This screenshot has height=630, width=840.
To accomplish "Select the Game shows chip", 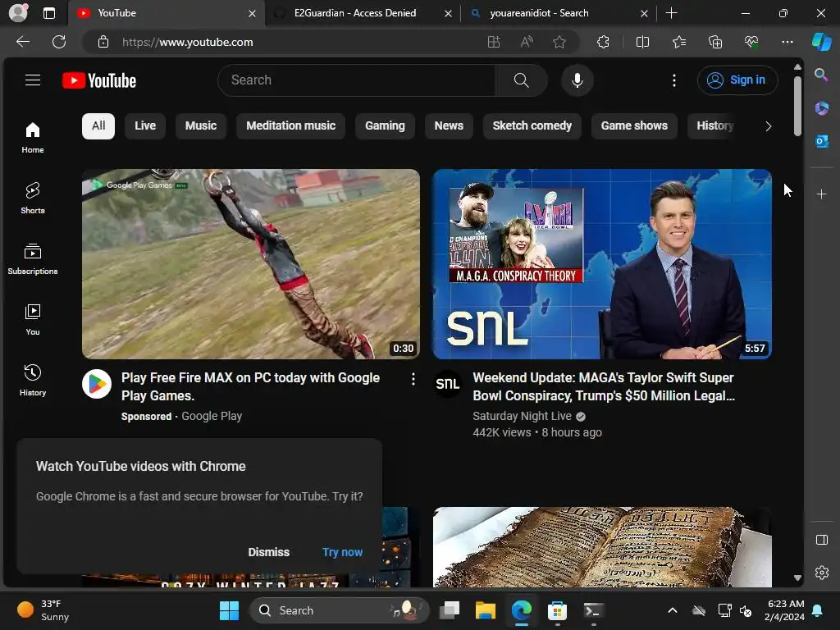I will click(x=634, y=126).
